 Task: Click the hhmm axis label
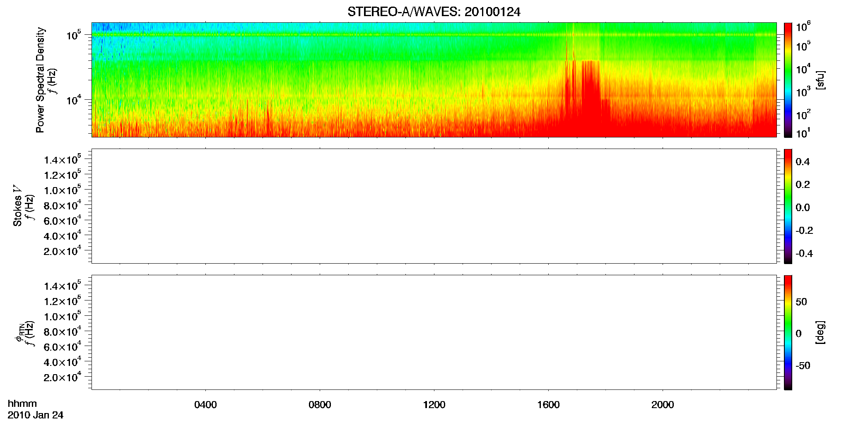pos(22,404)
